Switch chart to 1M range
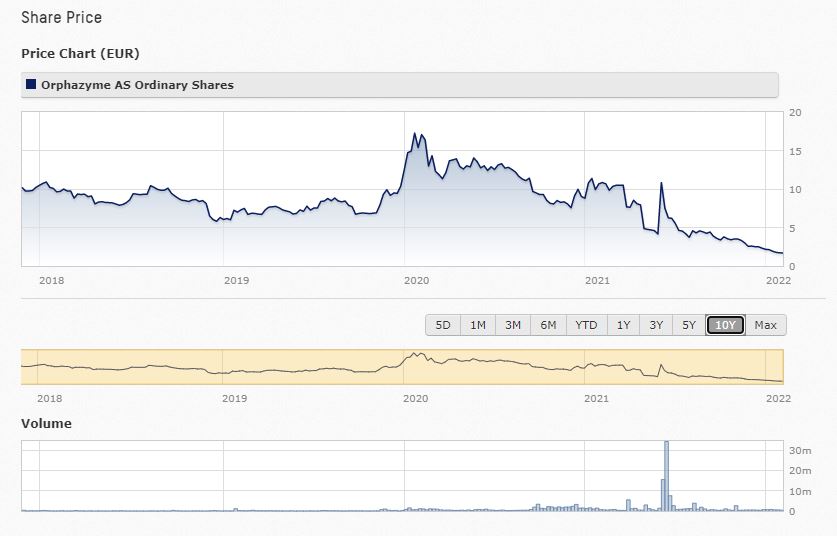The width and height of the screenshot is (837, 536). click(x=478, y=325)
